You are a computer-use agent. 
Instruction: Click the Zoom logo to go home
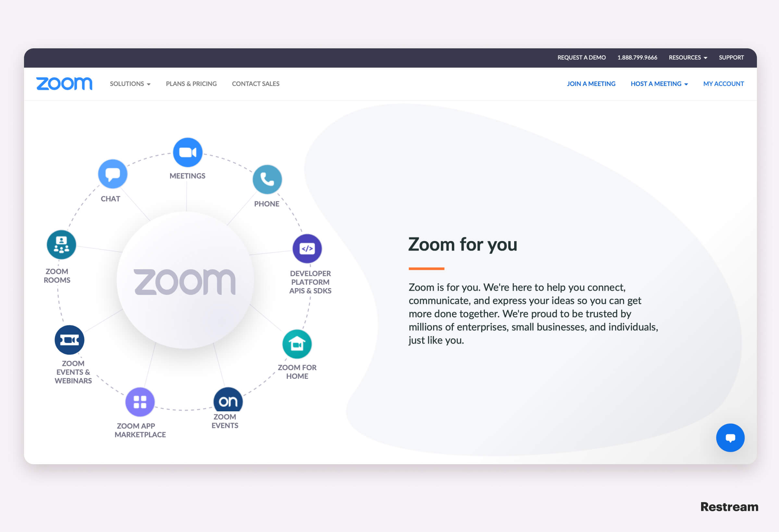point(65,83)
